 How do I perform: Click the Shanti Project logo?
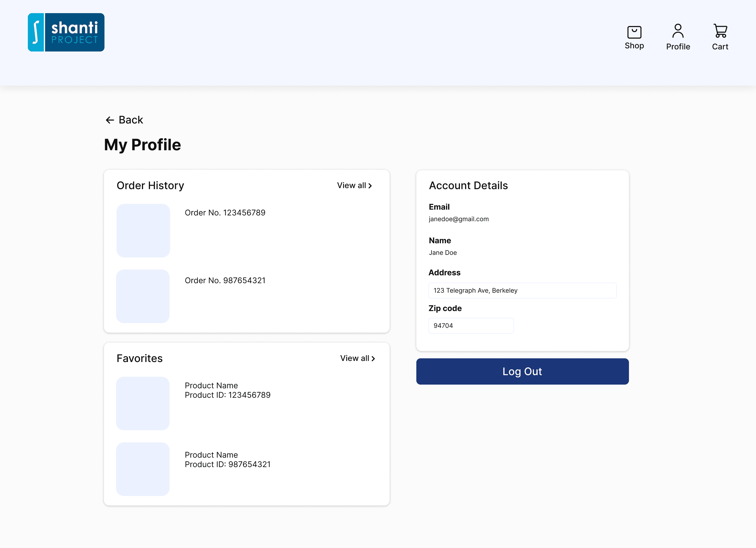point(66,32)
